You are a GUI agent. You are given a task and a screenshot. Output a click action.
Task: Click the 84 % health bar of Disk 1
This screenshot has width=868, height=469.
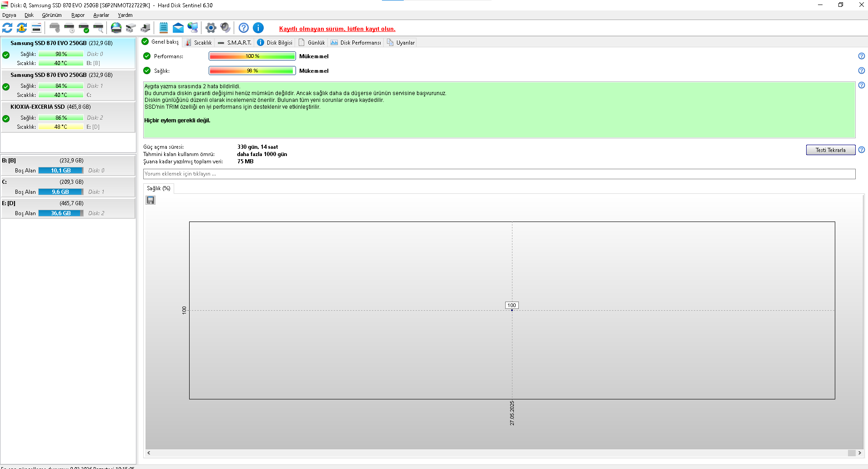(x=61, y=86)
